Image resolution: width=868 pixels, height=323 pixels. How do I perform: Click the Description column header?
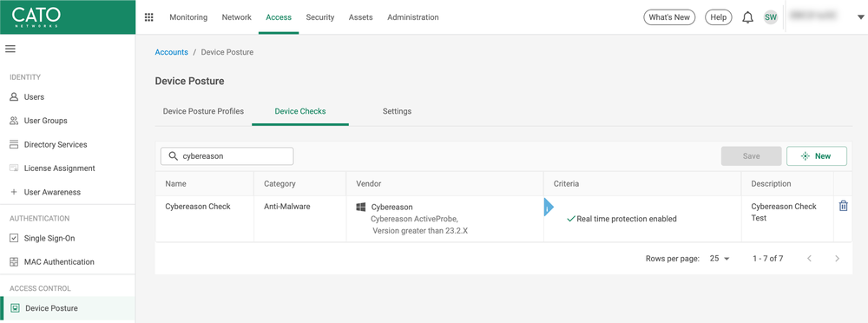click(x=771, y=184)
